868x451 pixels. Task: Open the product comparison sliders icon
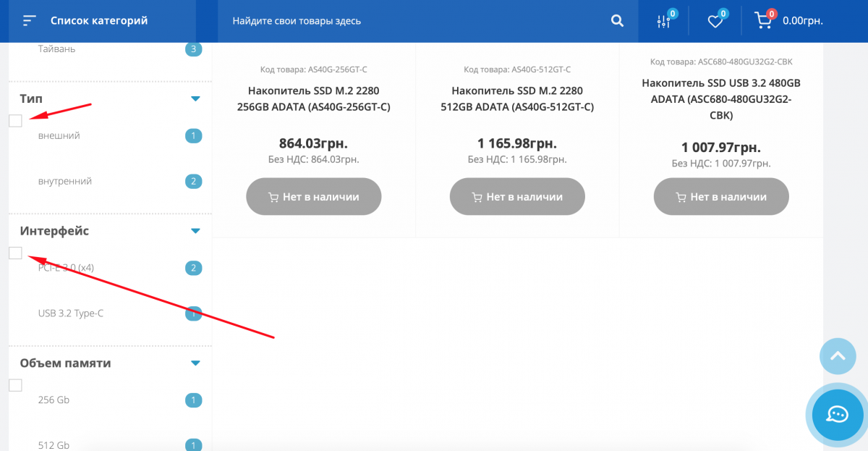pyautogui.click(x=664, y=21)
